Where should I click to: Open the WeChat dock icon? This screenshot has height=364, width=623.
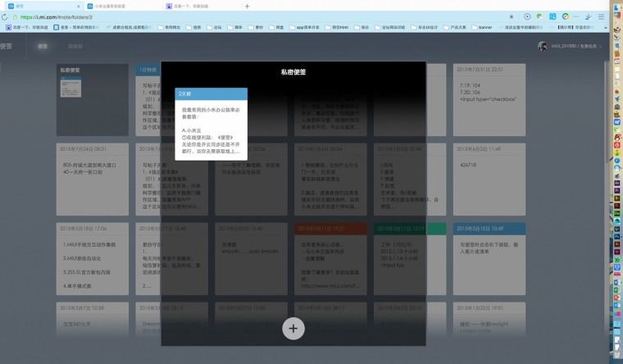point(617,130)
